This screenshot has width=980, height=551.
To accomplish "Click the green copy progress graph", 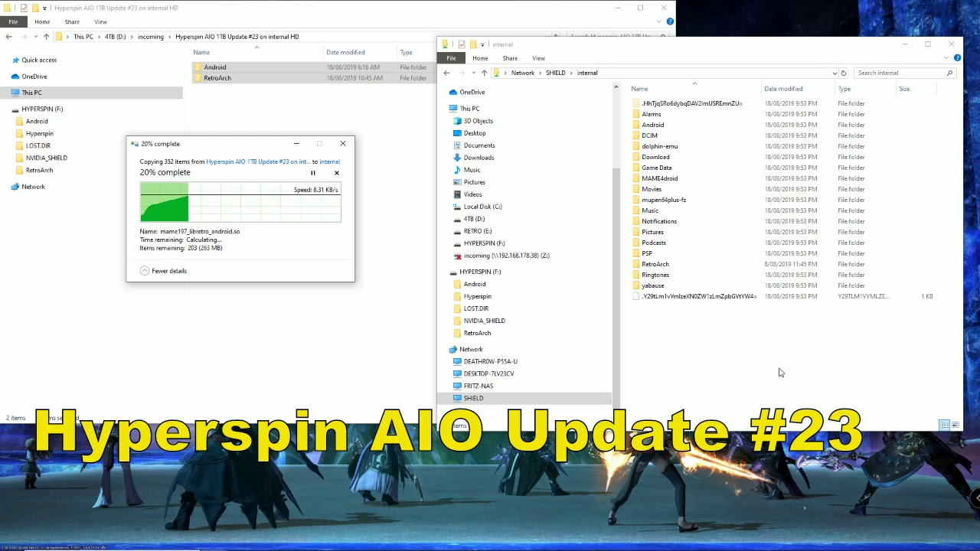I will tap(240, 203).
